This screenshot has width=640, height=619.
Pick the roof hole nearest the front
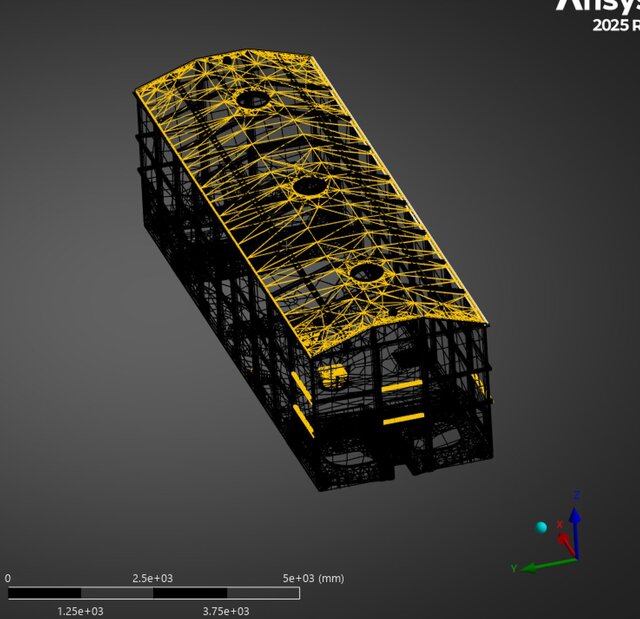click(365, 271)
